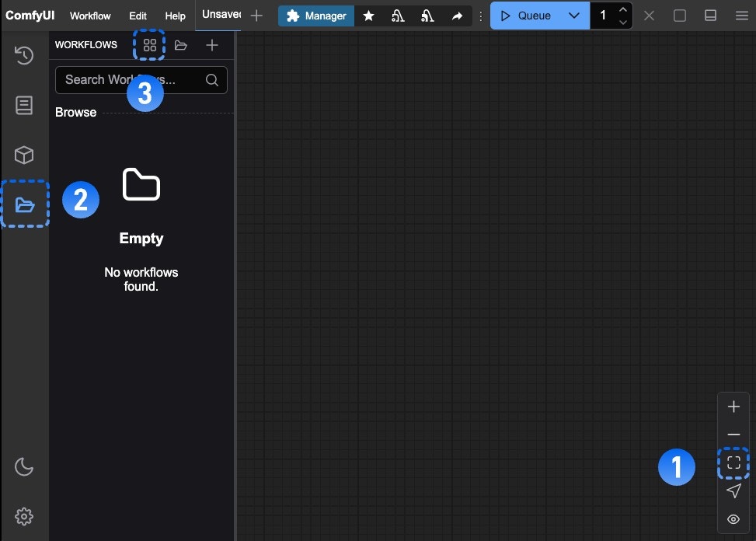This screenshot has width=756, height=541.
Task: Fit the canvas view to all nodes
Action: (x=733, y=462)
